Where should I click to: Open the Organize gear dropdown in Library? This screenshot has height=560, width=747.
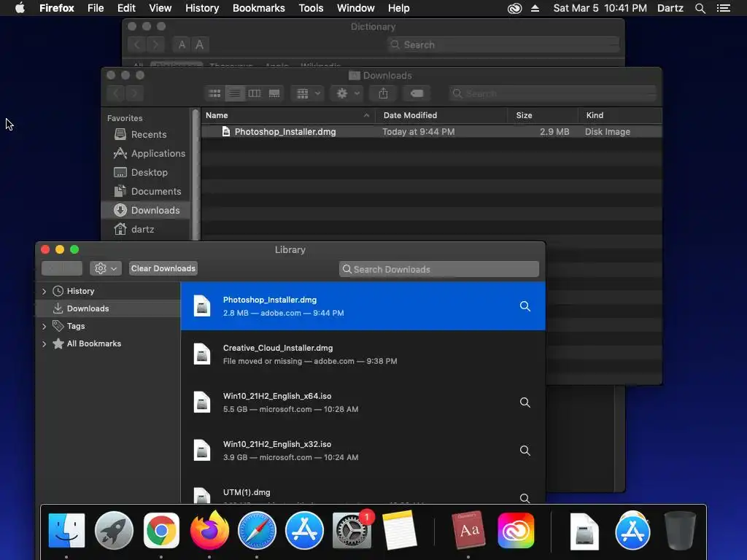106,268
